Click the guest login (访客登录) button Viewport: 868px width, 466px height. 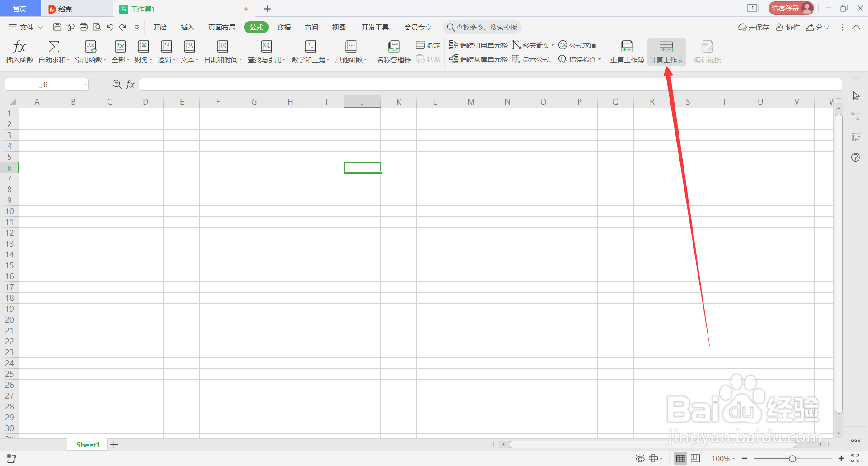pyautogui.click(x=791, y=8)
